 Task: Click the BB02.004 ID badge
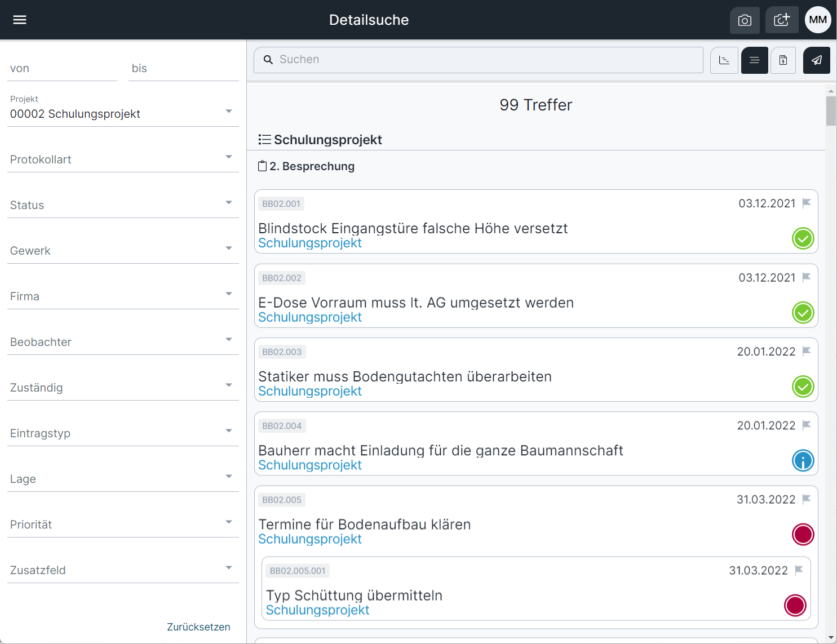tap(282, 425)
